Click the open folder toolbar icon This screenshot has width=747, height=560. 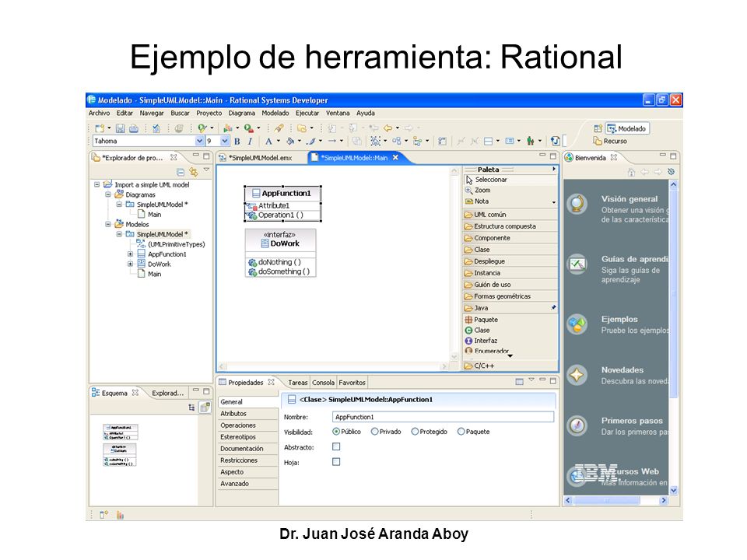tap(302, 128)
